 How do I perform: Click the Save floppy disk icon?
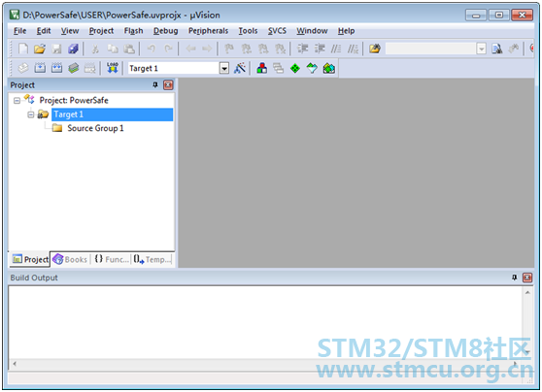tap(56, 49)
